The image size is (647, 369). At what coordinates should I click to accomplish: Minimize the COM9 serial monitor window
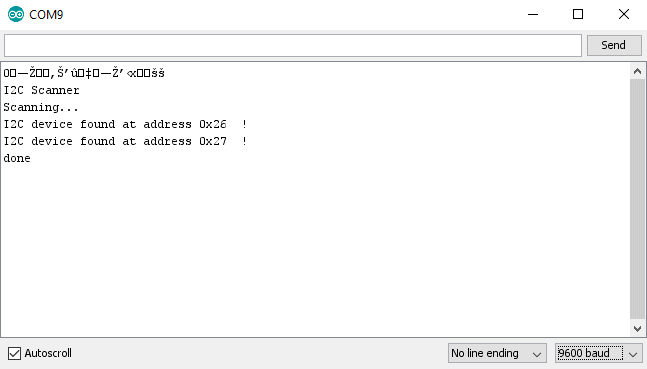(533, 14)
